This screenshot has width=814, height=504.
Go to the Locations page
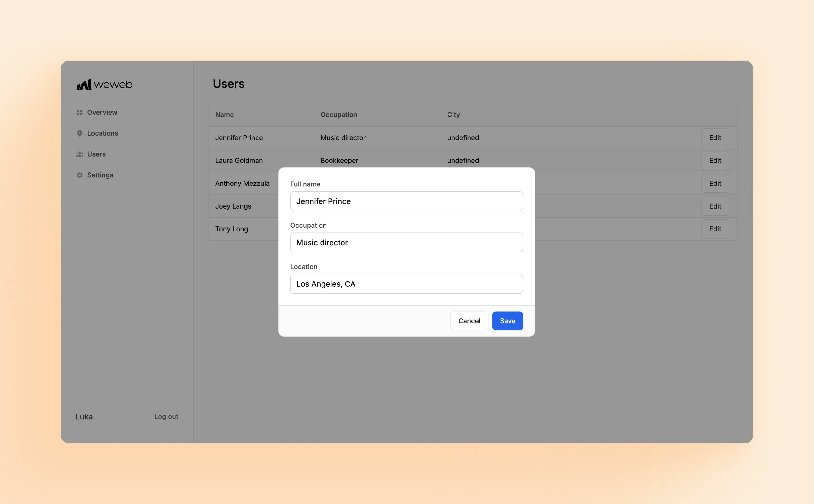pyautogui.click(x=102, y=133)
